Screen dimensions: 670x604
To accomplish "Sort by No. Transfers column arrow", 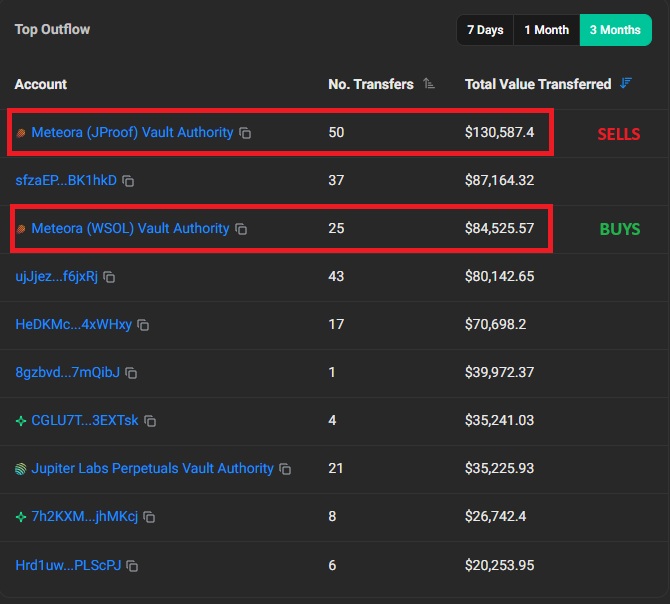I will pyautogui.click(x=429, y=85).
